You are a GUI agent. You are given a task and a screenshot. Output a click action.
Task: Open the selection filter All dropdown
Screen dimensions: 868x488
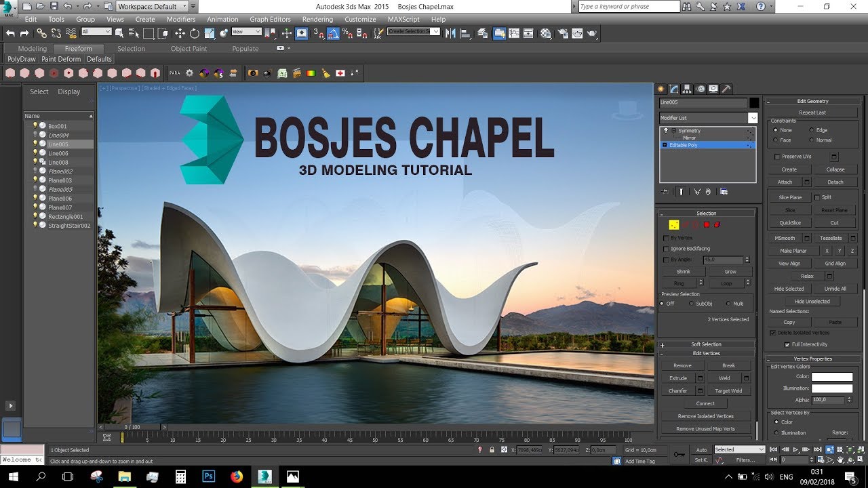pos(96,32)
